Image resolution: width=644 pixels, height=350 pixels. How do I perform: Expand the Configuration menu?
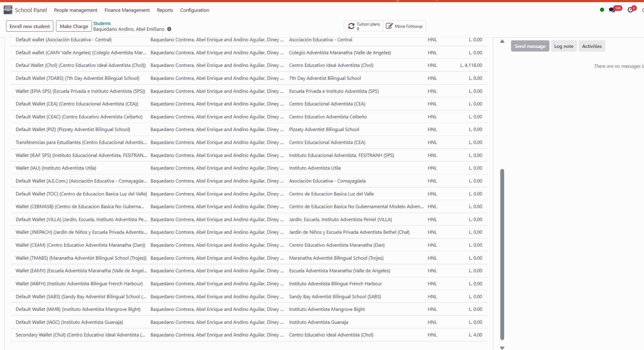194,10
